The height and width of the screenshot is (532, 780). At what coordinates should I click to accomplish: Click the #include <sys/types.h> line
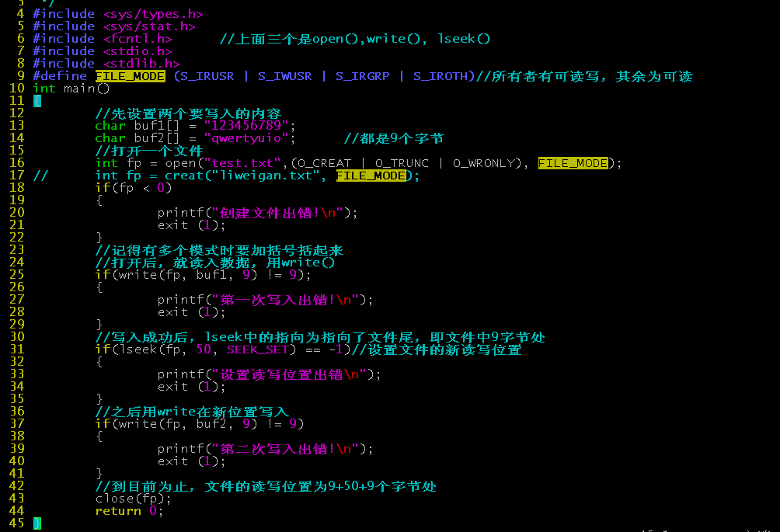pyautogui.click(x=118, y=14)
